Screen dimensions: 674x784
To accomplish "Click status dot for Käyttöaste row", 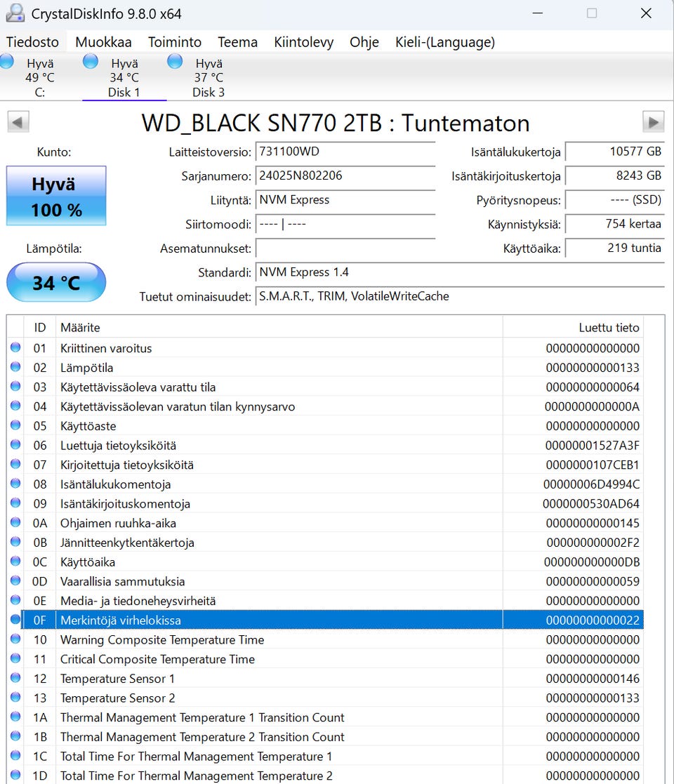I will (15, 425).
